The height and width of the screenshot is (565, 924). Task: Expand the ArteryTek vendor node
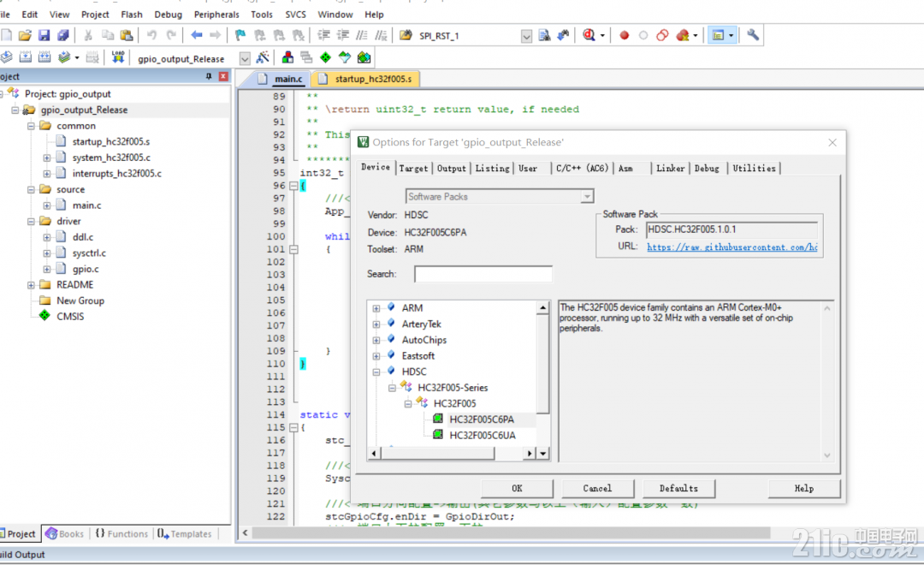376,324
